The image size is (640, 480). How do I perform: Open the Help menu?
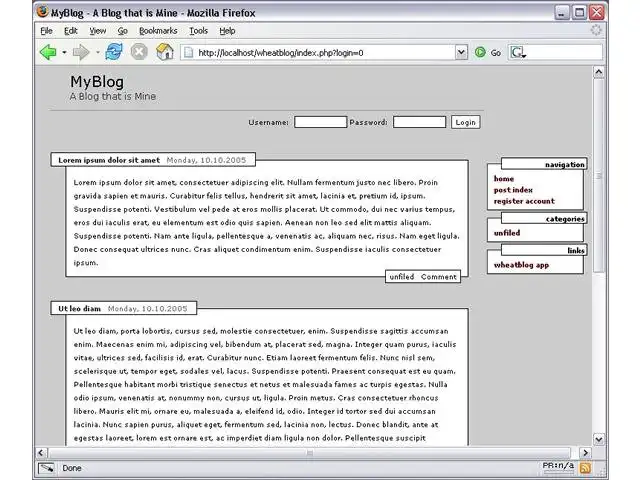(x=227, y=31)
